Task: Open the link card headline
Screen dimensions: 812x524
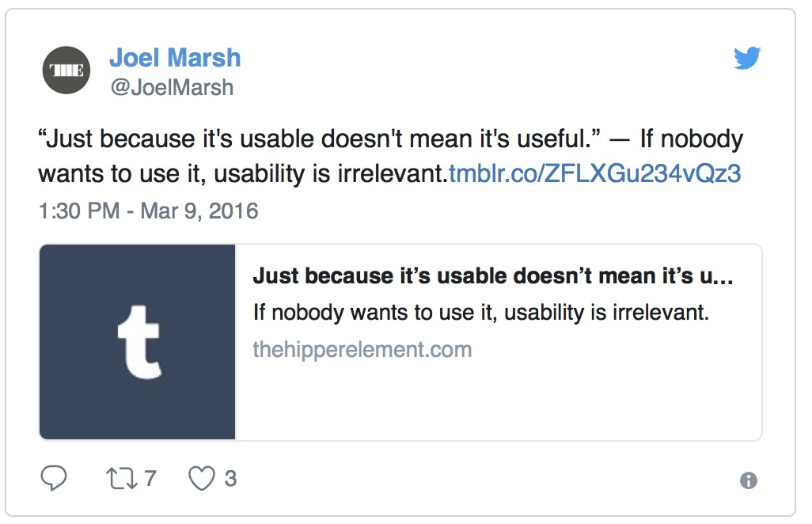Action: click(493, 276)
